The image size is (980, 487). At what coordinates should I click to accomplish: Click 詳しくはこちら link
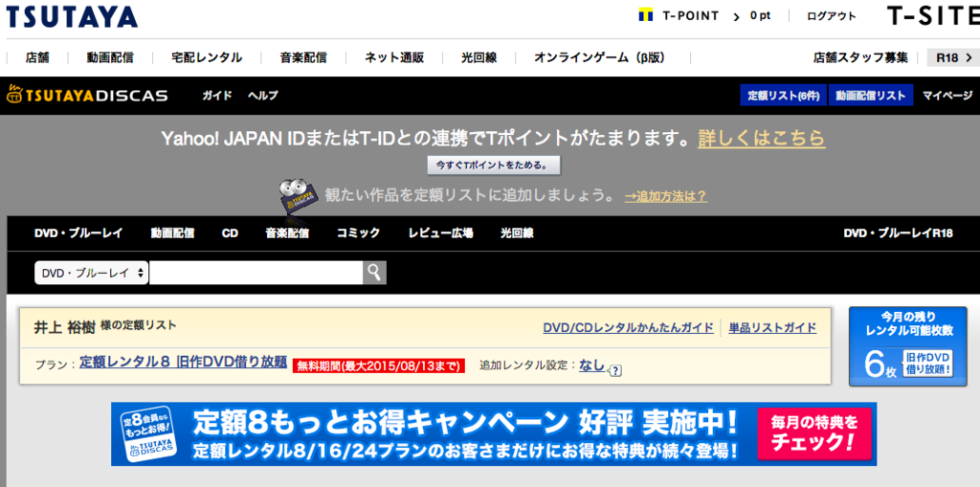(761, 138)
